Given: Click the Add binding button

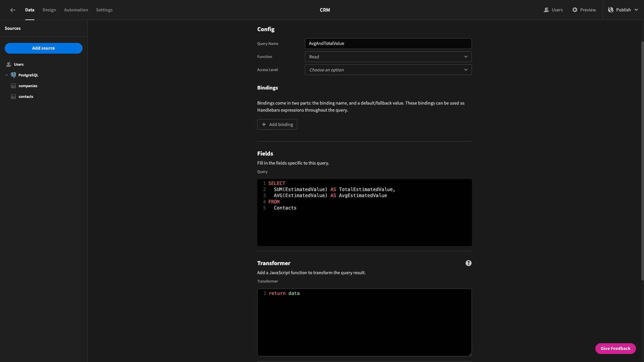Looking at the screenshot, I should 277,124.
